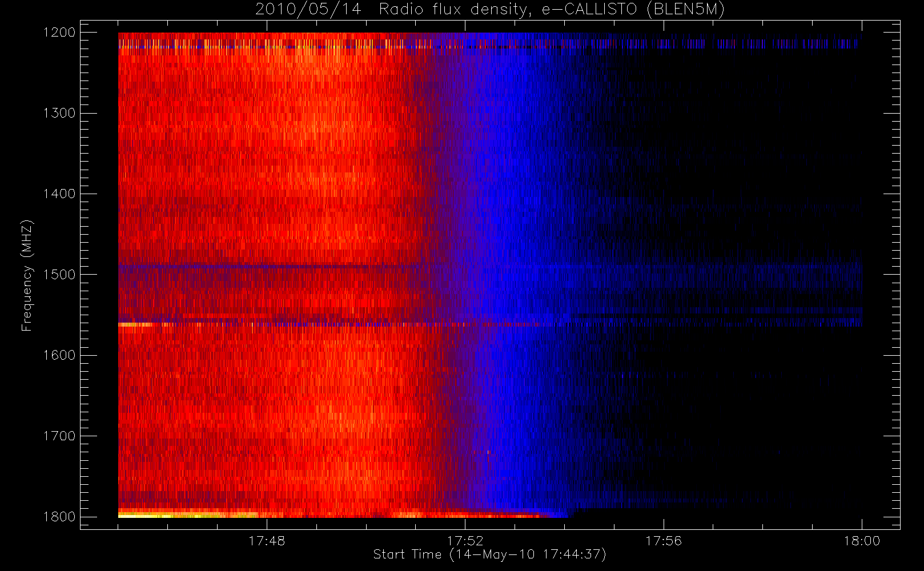Click the 1700 frequency tick label
The width and height of the screenshot is (924, 571).
(x=59, y=436)
